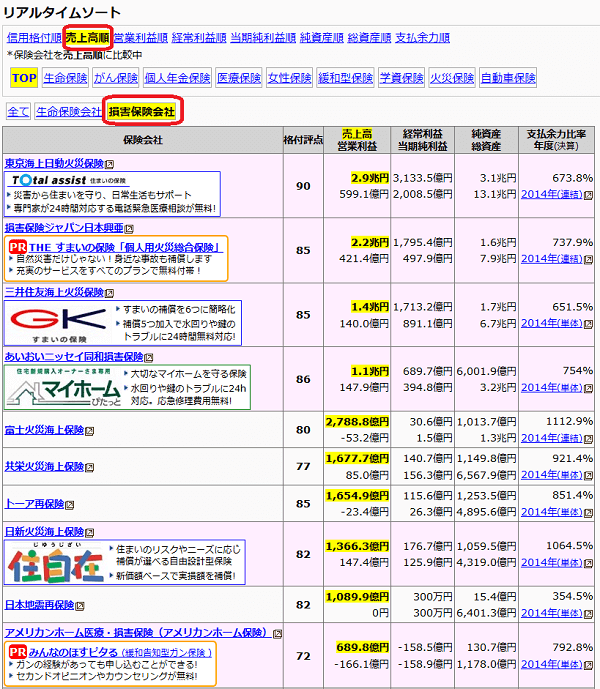Click external link icon beside 共栄火災海上保険
Screen dimensions: 600x689
[90, 468]
